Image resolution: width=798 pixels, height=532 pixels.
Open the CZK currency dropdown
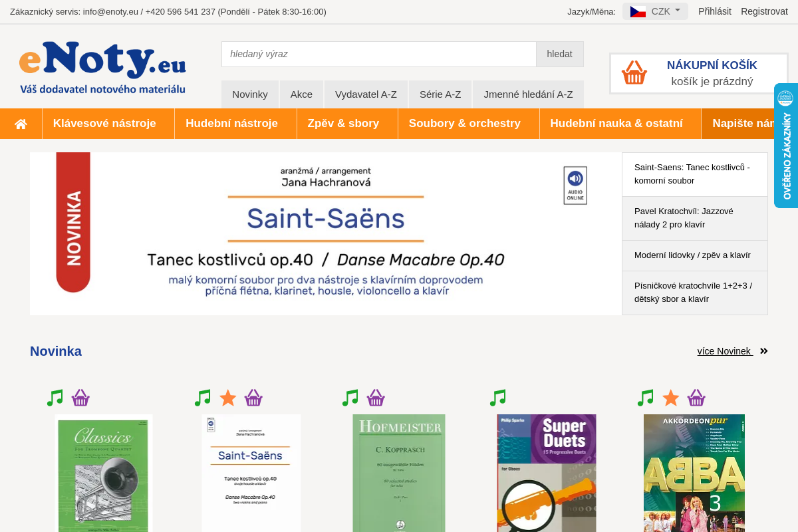655,11
